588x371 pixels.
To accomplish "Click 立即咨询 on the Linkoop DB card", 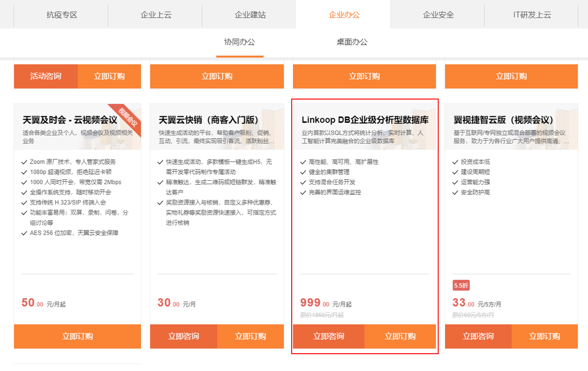I will click(329, 336).
